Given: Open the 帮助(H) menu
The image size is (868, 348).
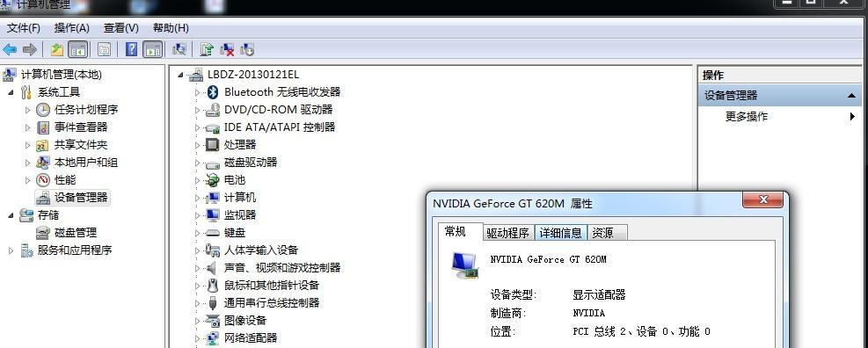Looking at the screenshot, I should (x=171, y=27).
